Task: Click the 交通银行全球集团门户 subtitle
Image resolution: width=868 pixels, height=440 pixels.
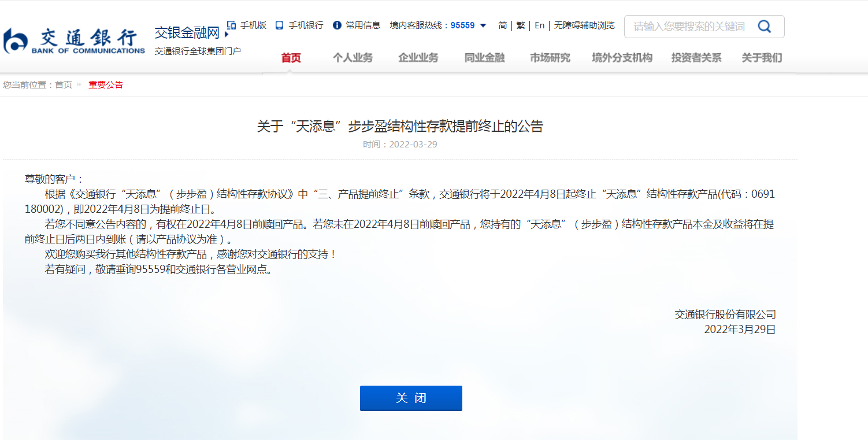Action: coord(198,51)
